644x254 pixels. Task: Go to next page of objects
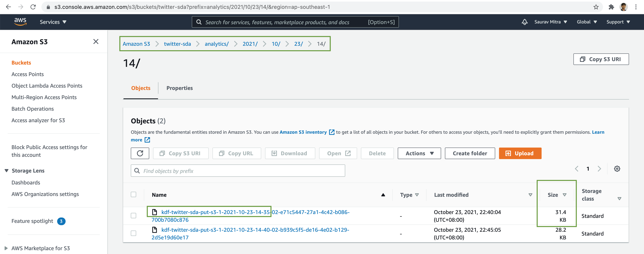[599, 169]
